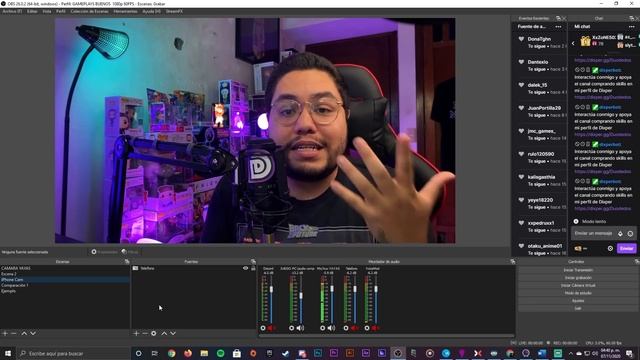This screenshot has width=640, height=360.
Task: Enable Modo de estudio
Action: click(x=578, y=293)
